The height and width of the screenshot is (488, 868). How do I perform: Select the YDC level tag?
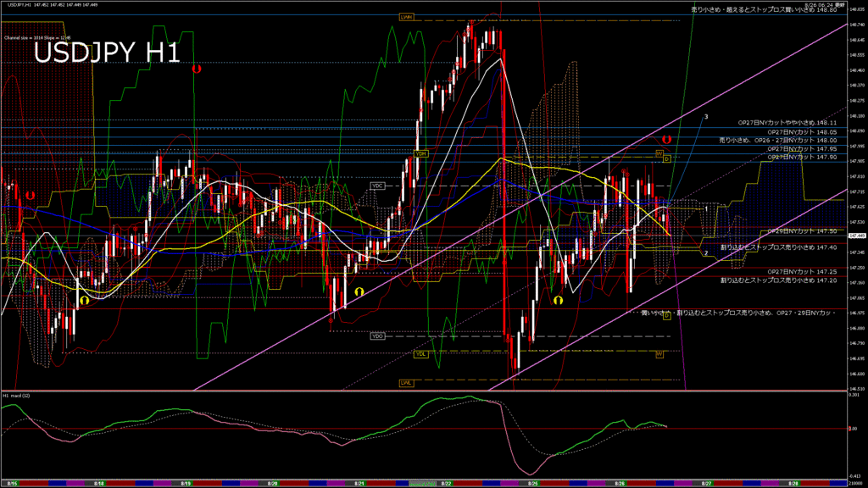(378, 185)
